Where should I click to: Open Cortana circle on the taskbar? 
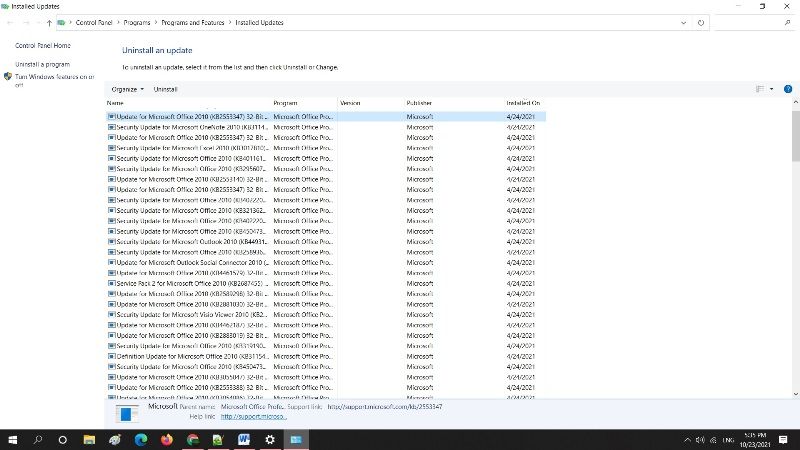(63, 440)
